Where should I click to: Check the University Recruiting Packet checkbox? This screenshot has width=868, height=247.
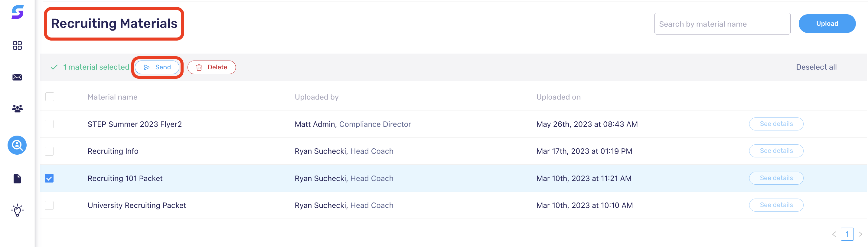(49, 205)
